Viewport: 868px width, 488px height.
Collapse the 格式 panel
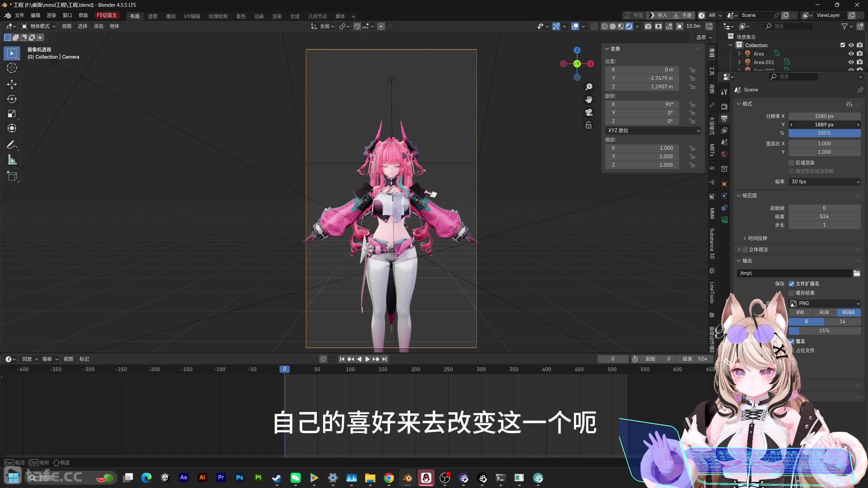pos(739,104)
